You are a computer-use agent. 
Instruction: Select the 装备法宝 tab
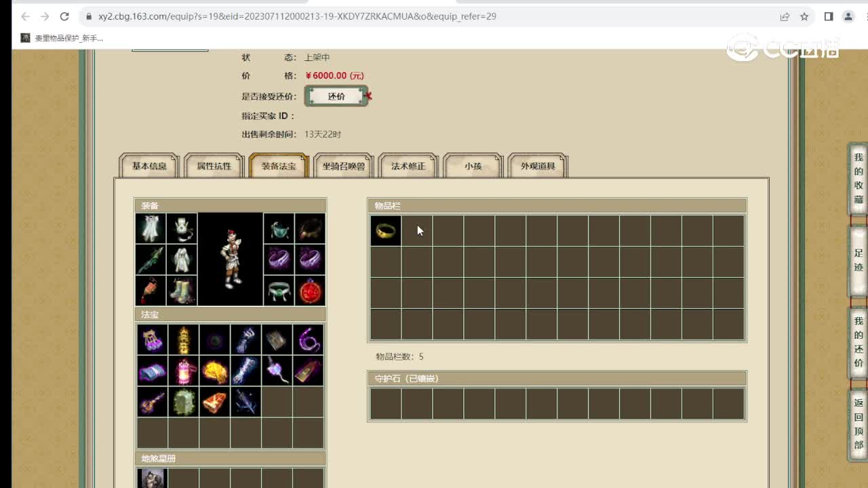pyautogui.click(x=279, y=166)
